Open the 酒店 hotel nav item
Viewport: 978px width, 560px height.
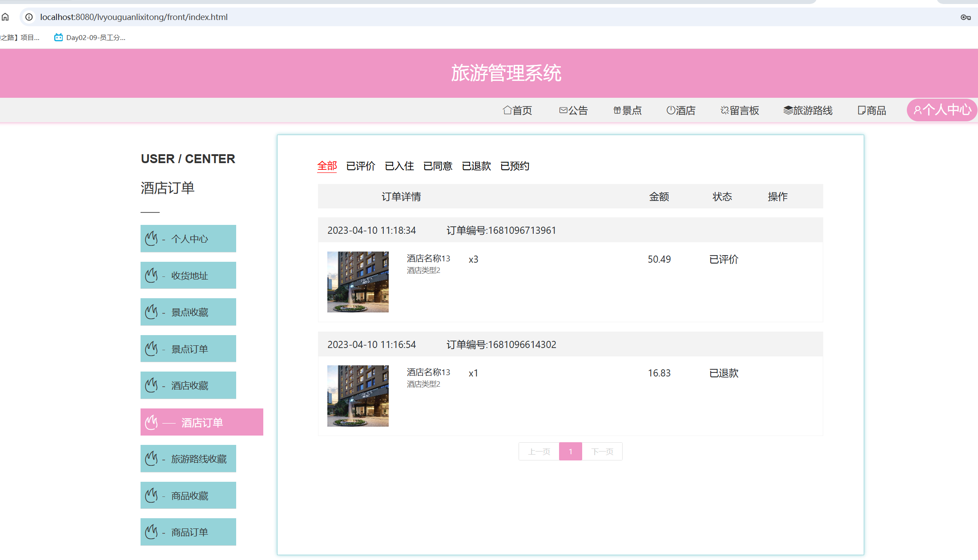click(x=680, y=110)
